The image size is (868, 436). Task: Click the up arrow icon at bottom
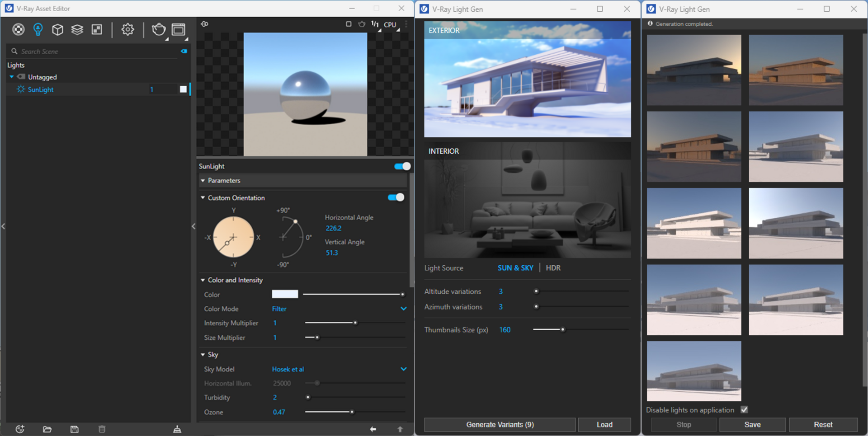(400, 429)
